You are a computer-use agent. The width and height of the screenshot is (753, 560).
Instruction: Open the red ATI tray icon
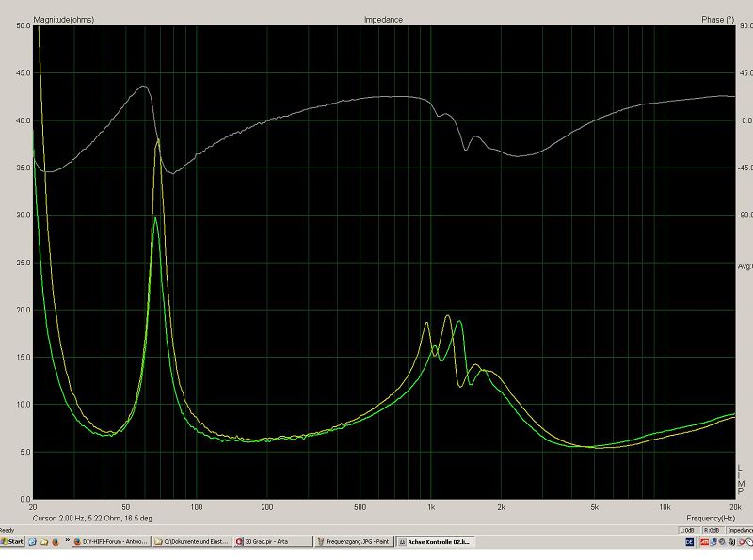click(703, 542)
